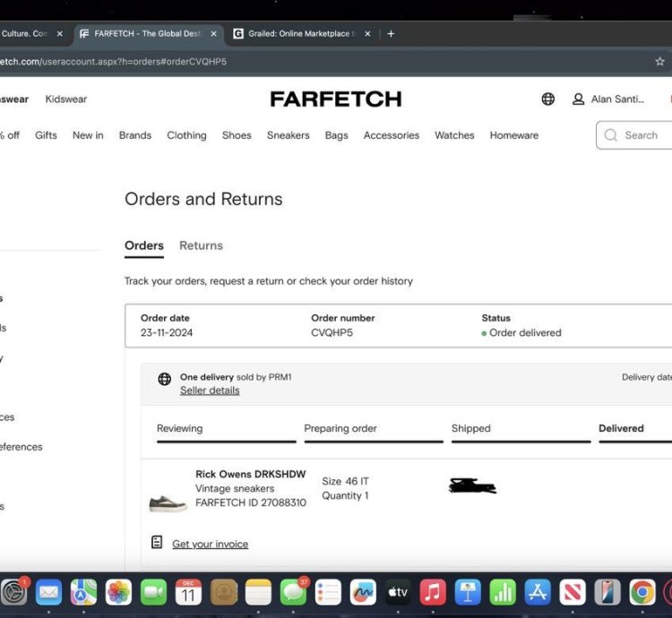Open iPhone Mirroring from the dock
The image size is (672, 618).
[607, 593]
